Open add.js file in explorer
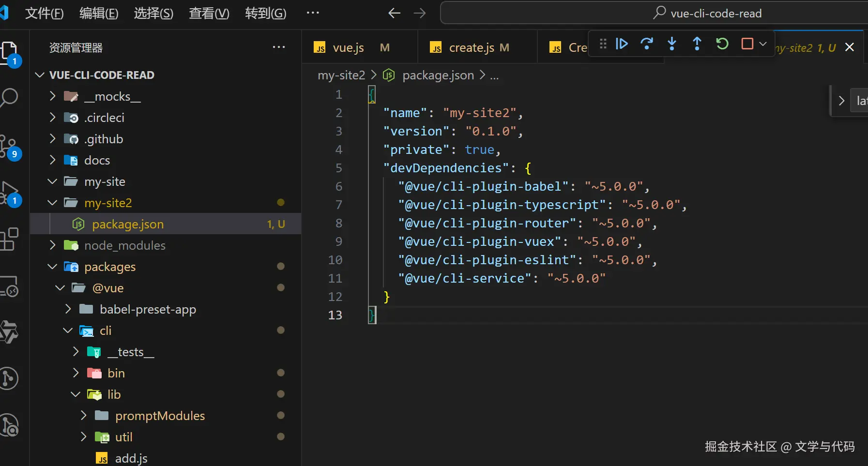The width and height of the screenshot is (868, 466). tap(131, 458)
